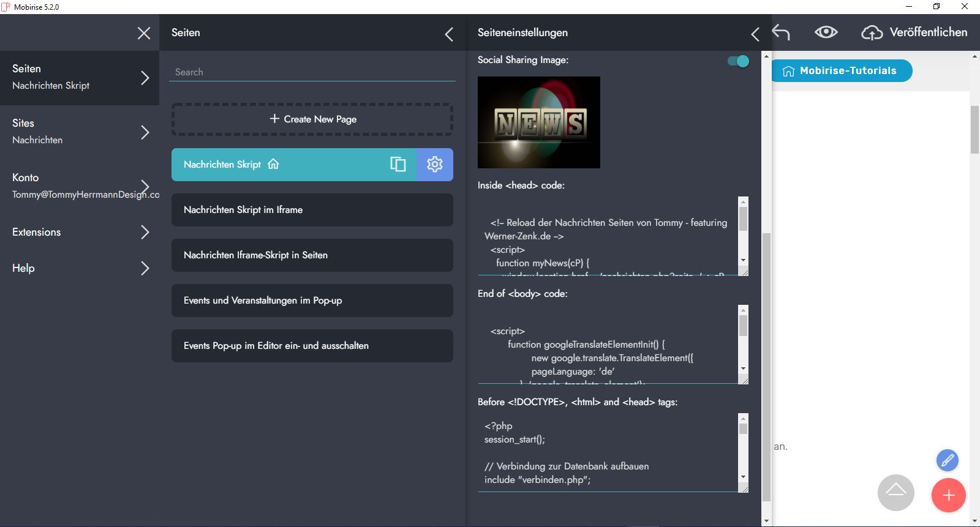Toggle the Social Sharing Image switch
The height and width of the screenshot is (527, 980).
coord(738,61)
